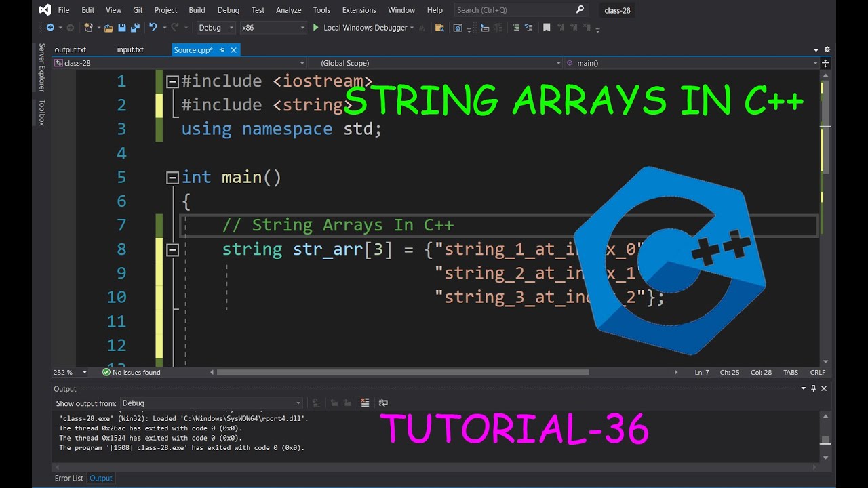Open the (Global Scope) dropdown
The image size is (868, 488).
point(435,63)
